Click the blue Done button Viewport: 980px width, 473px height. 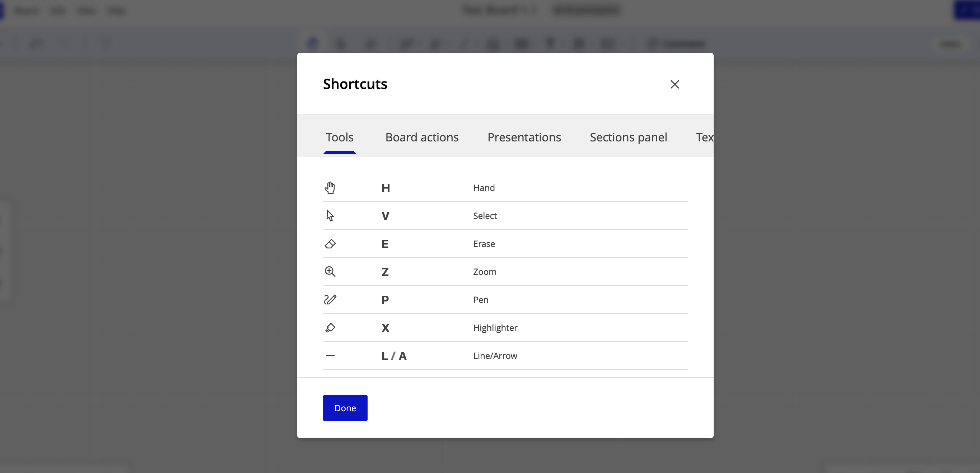(x=345, y=408)
